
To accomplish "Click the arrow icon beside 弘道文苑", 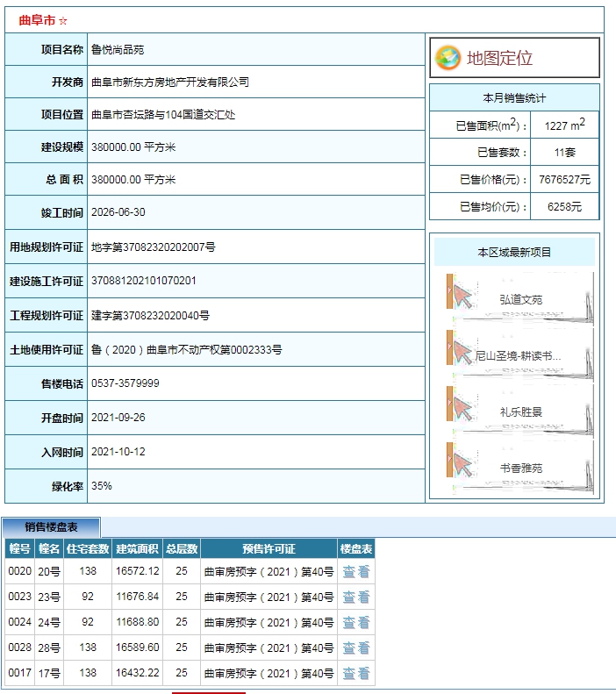I will (x=462, y=297).
